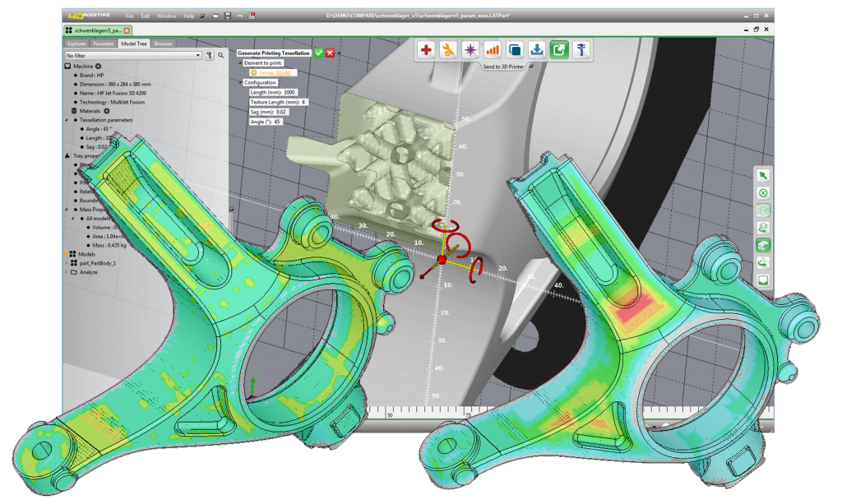This screenshot has height=504, width=842.
Task: Open the Help menu
Action: click(189, 16)
